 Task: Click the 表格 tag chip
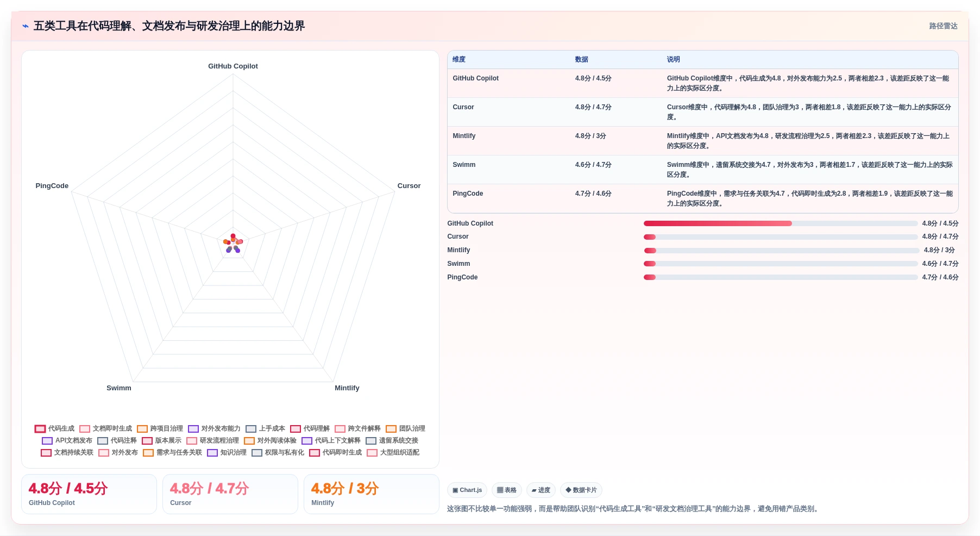pyautogui.click(x=507, y=490)
